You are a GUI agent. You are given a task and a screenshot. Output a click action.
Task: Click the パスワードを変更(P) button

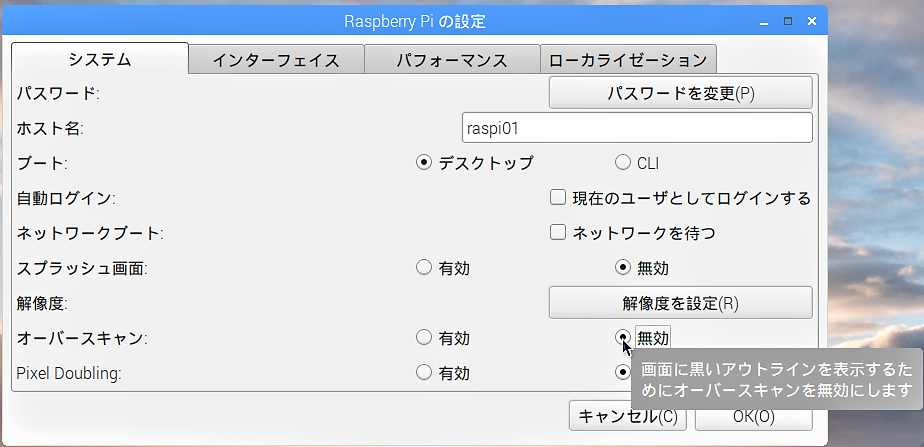681,93
